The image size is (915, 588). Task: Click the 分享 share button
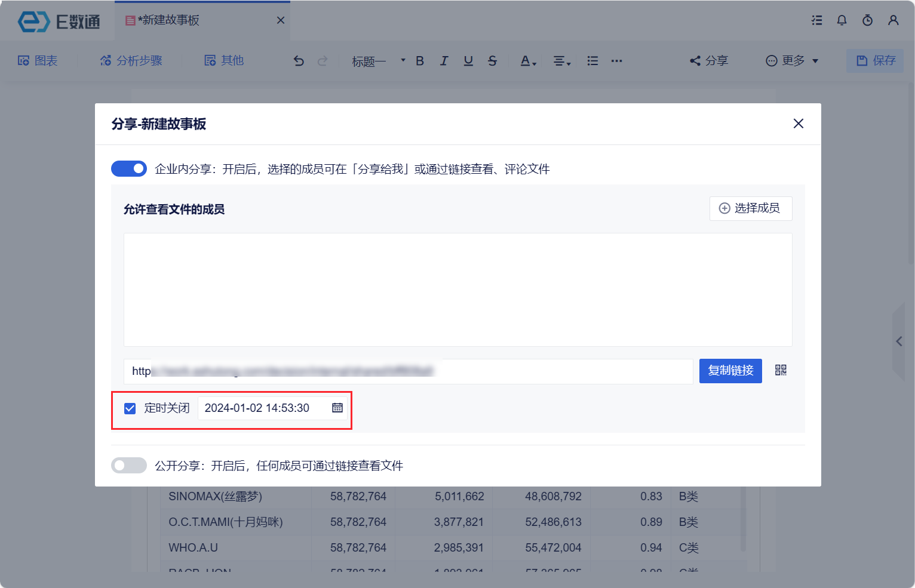tap(709, 61)
